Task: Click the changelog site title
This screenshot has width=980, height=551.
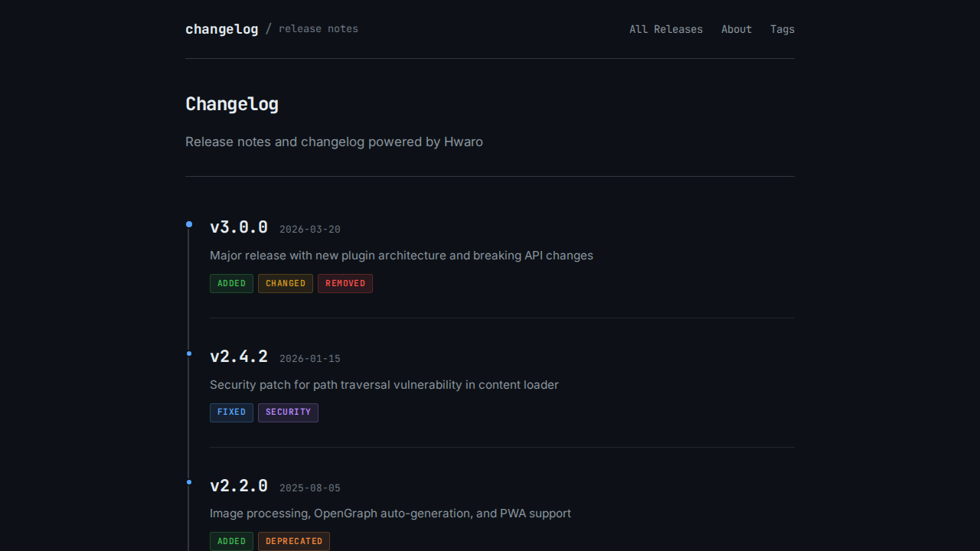Action: [x=221, y=29]
